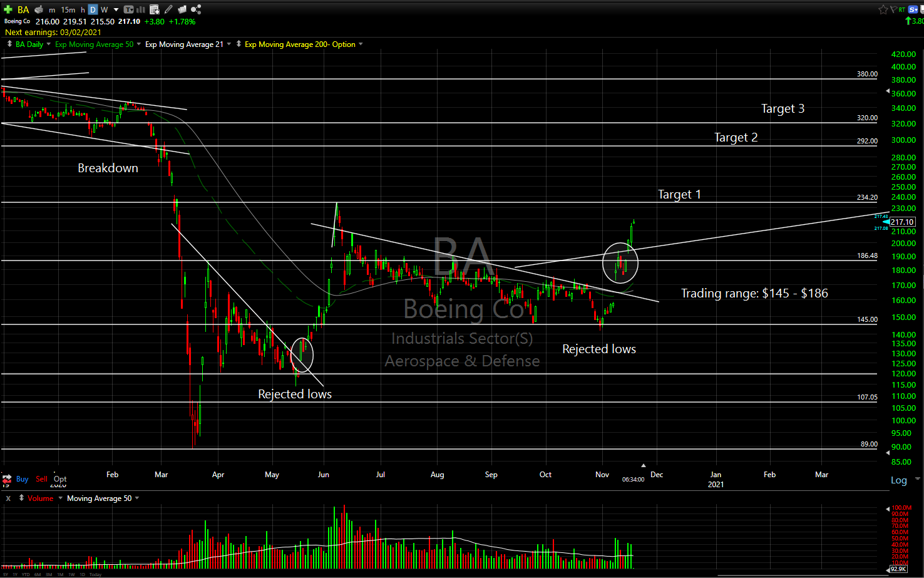This screenshot has width=924, height=578.
Task: Open dropdown arrow next to Log
Action: pos(918,479)
